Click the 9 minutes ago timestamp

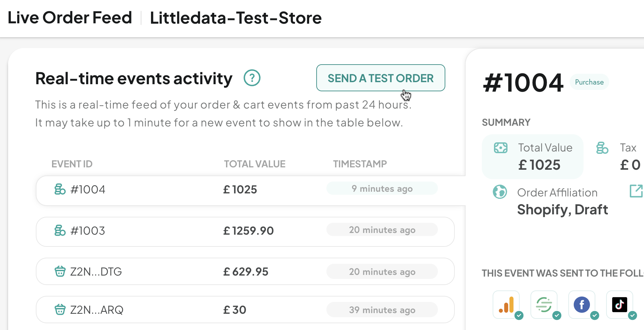click(382, 188)
